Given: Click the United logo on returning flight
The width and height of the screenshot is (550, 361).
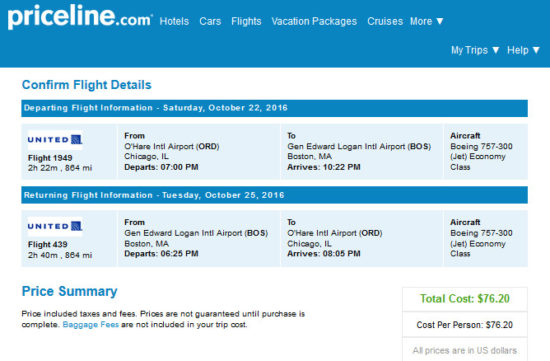Looking at the screenshot, I should (x=55, y=226).
